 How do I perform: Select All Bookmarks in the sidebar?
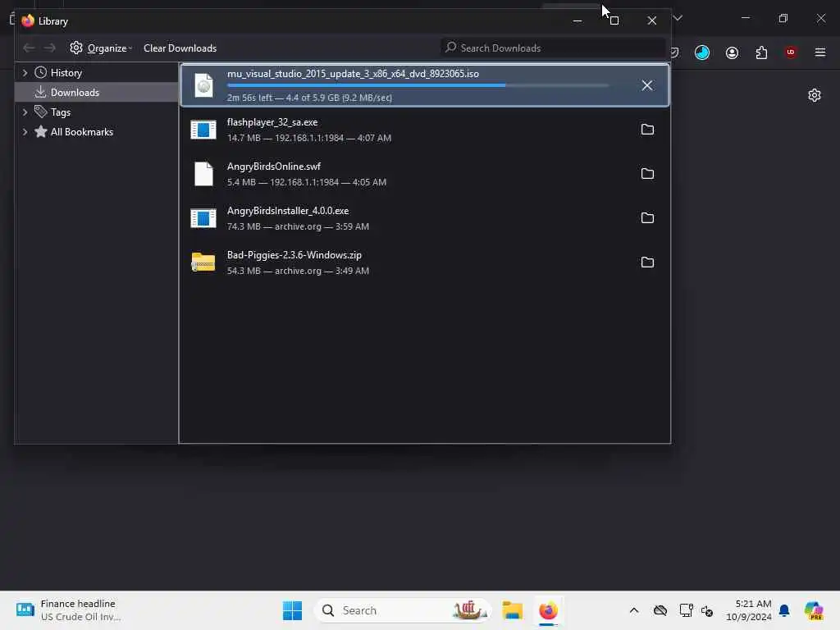coord(82,132)
